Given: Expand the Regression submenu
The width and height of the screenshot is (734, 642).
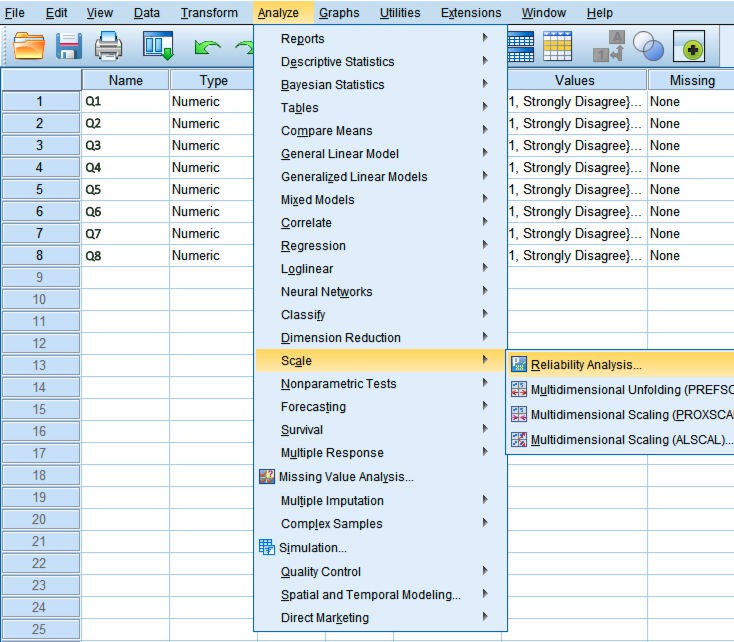Looking at the screenshot, I should pos(381,245).
